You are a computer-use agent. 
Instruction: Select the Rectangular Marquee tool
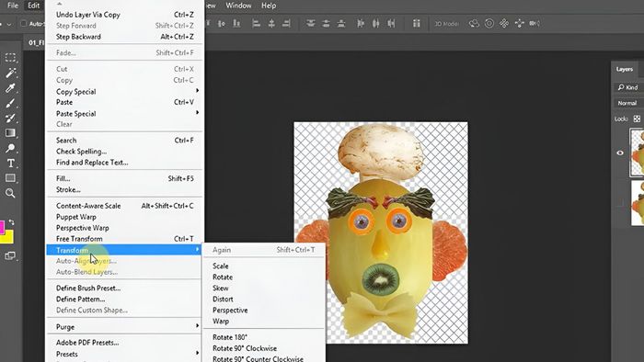[10, 57]
